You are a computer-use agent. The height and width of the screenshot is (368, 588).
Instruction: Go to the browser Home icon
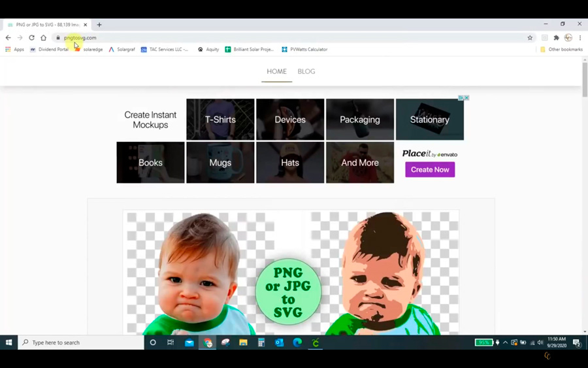point(44,37)
